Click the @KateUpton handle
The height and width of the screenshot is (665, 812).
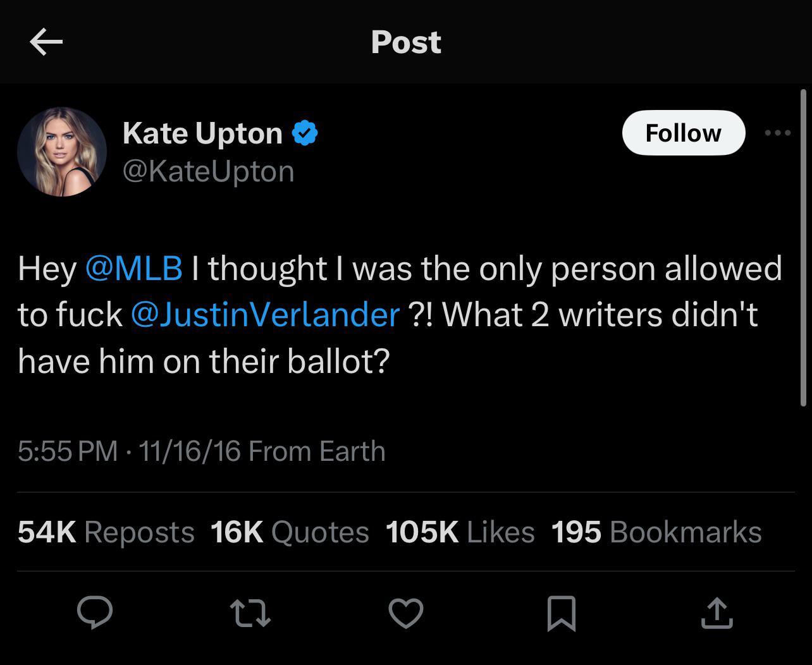tap(208, 171)
